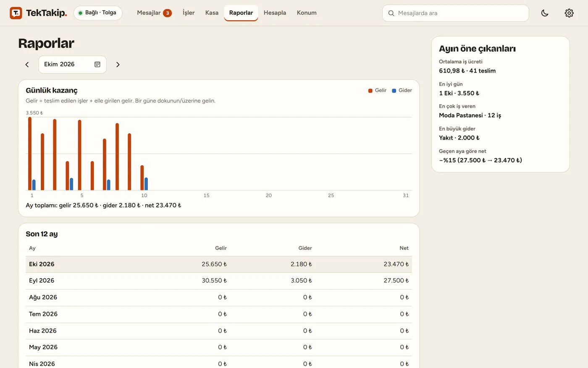Click the Gelir legend color swatch
The width and height of the screenshot is (588, 368).
pyautogui.click(x=370, y=91)
